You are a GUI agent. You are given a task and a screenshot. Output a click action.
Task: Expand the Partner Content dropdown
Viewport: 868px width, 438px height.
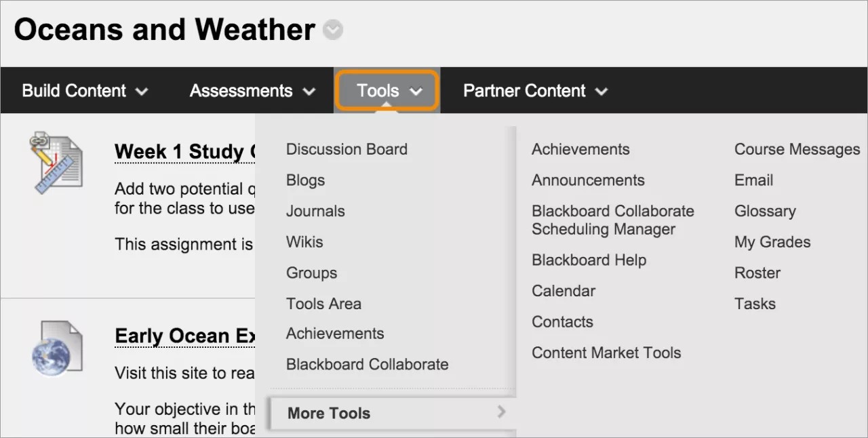[x=535, y=90]
